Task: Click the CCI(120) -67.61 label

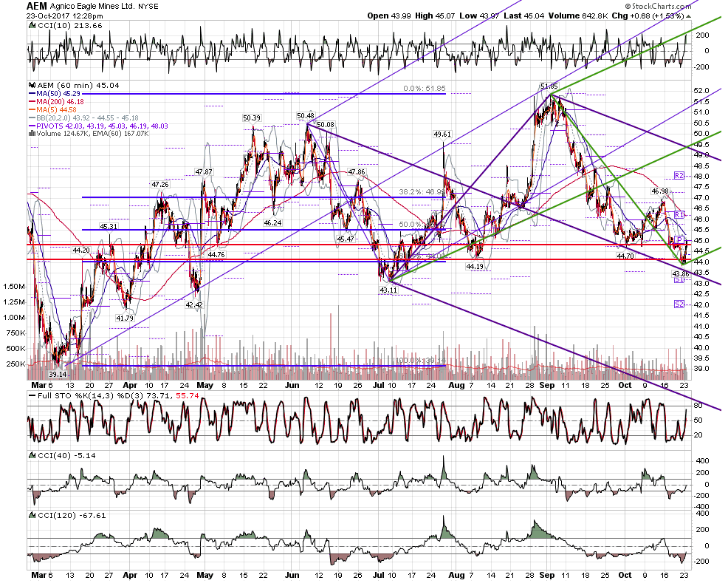Action: tap(72, 515)
